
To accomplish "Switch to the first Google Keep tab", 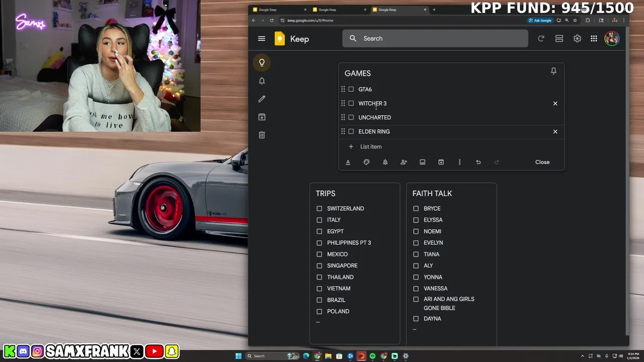I will [279, 10].
